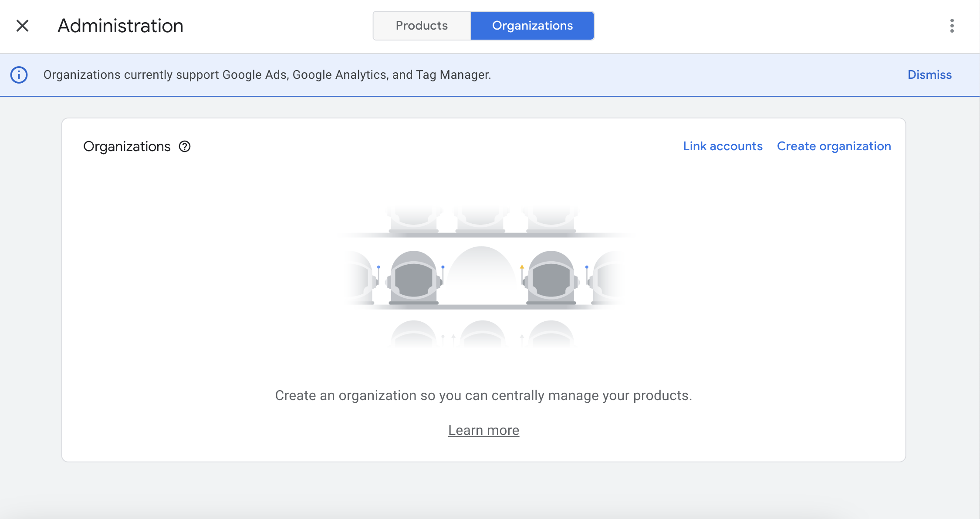Open the Learn more link

[483, 430]
